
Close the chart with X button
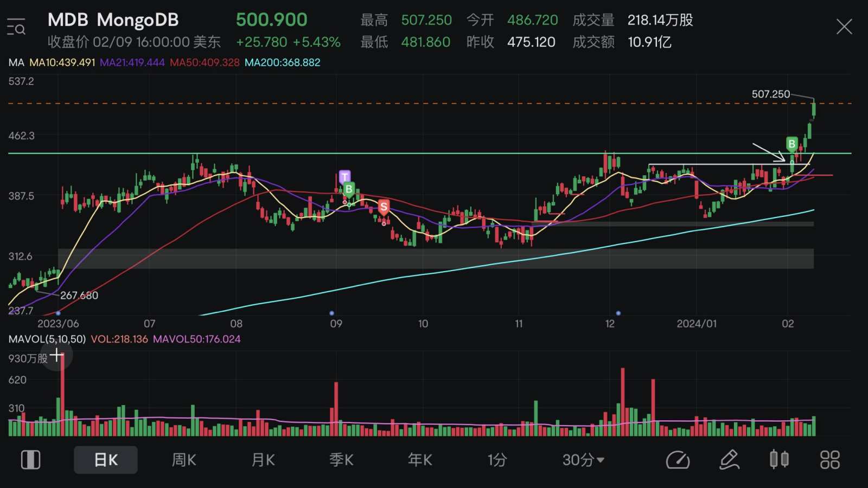tap(844, 27)
